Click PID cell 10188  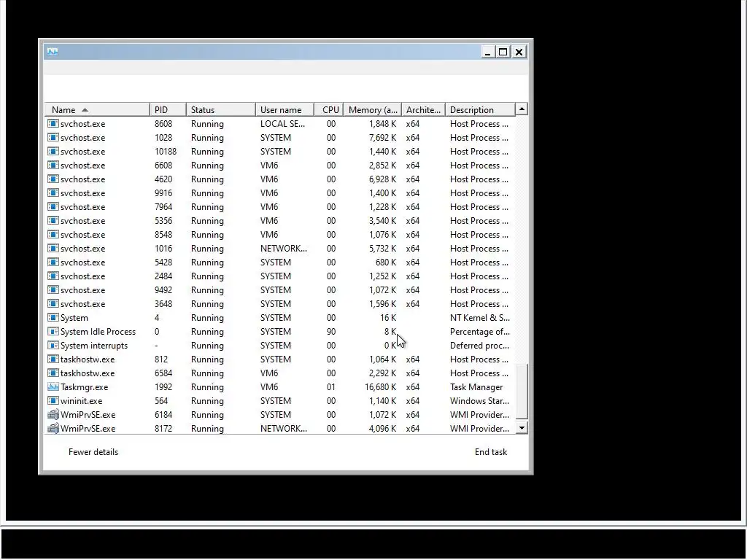pos(166,152)
